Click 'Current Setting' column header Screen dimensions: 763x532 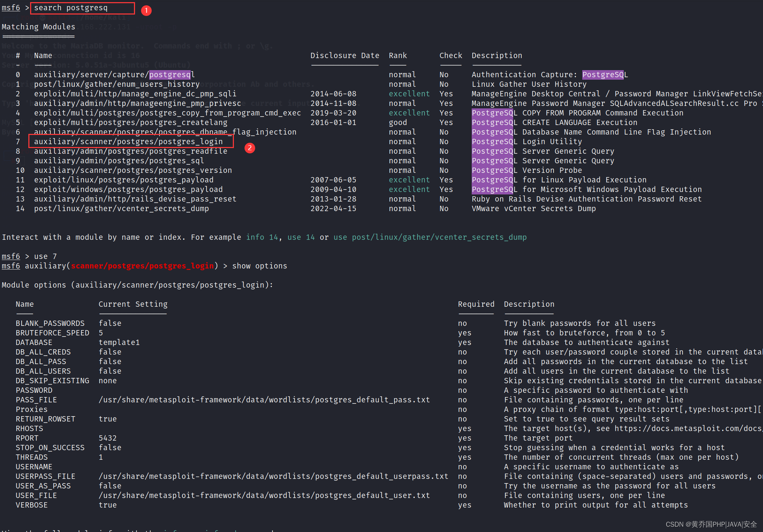[133, 304]
